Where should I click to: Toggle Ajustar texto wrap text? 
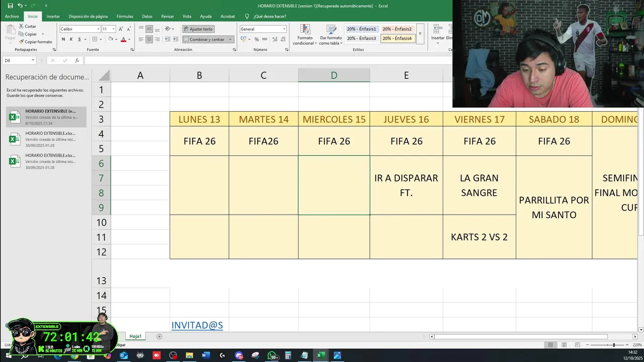click(198, 29)
